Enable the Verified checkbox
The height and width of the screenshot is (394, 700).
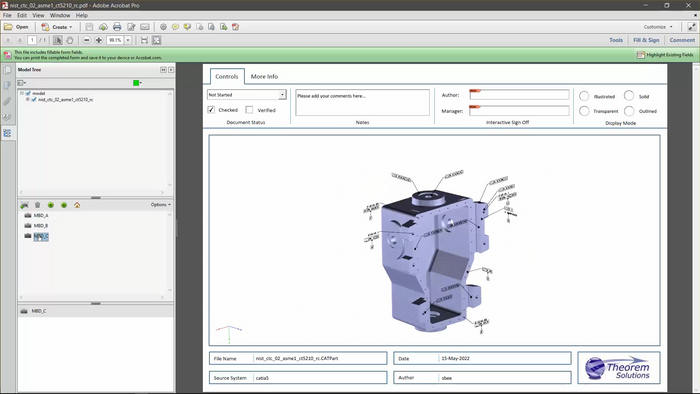point(250,110)
